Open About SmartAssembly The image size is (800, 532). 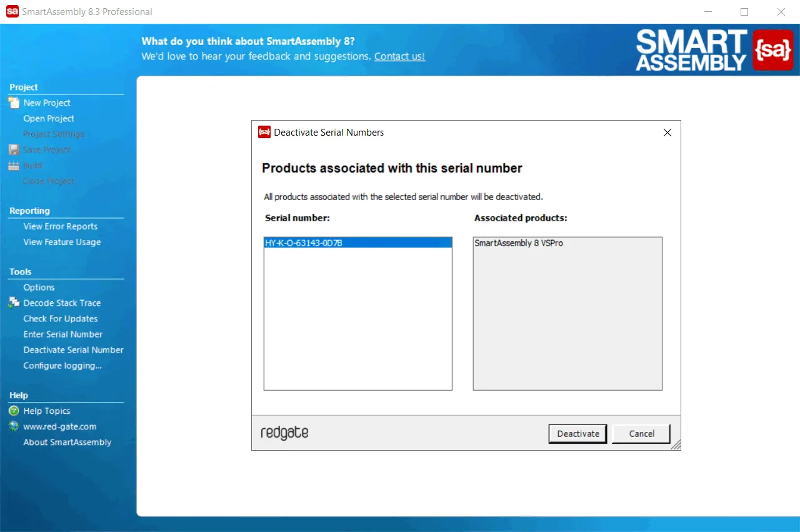(x=67, y=442)
